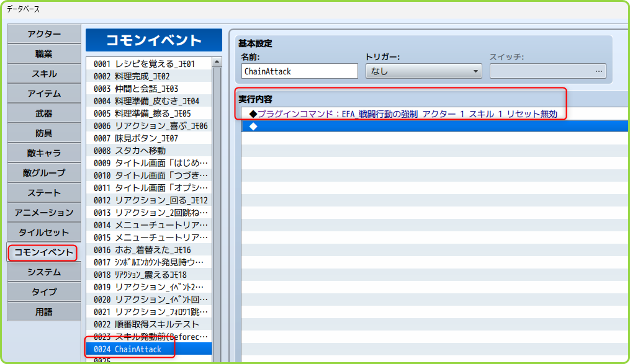Select event 0022 順番取得スキルテスト
Viewport: 630px width, 364px height.
tap(149, 324)
